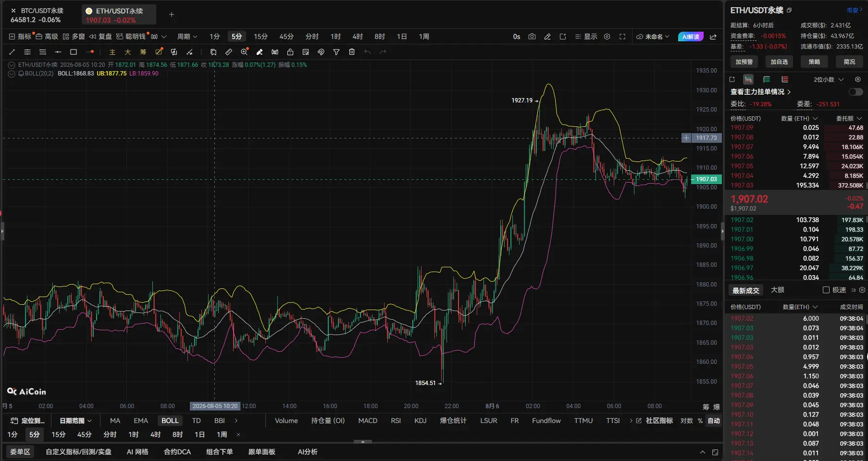This screenshot has height=461, width=868.
Task: Click the AI解读 button
Action: (691, 37)
